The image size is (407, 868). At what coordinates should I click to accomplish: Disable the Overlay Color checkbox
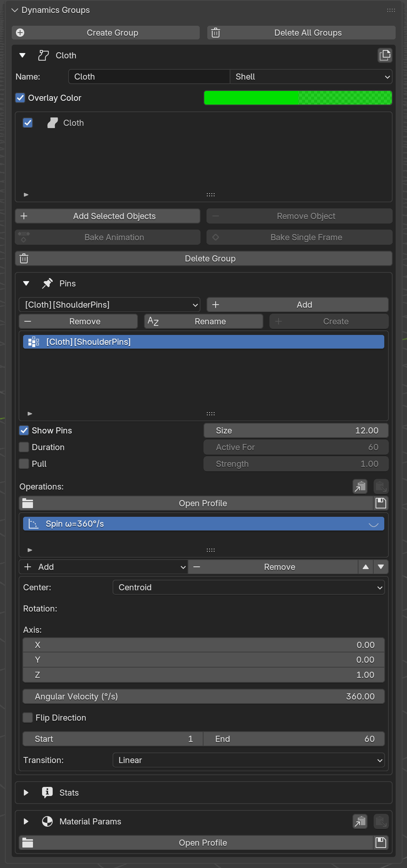(x=20, y=98)
